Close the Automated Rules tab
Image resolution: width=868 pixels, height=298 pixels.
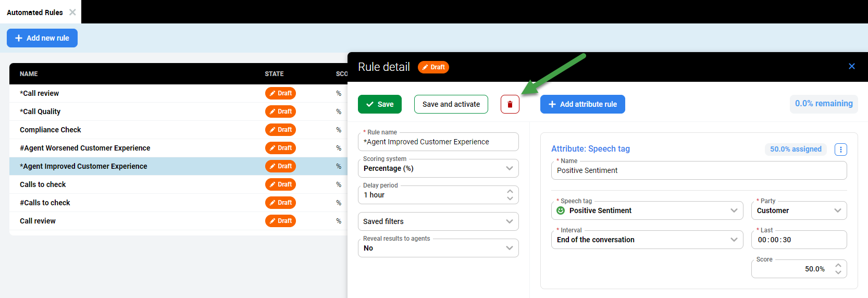coord(72,12)
